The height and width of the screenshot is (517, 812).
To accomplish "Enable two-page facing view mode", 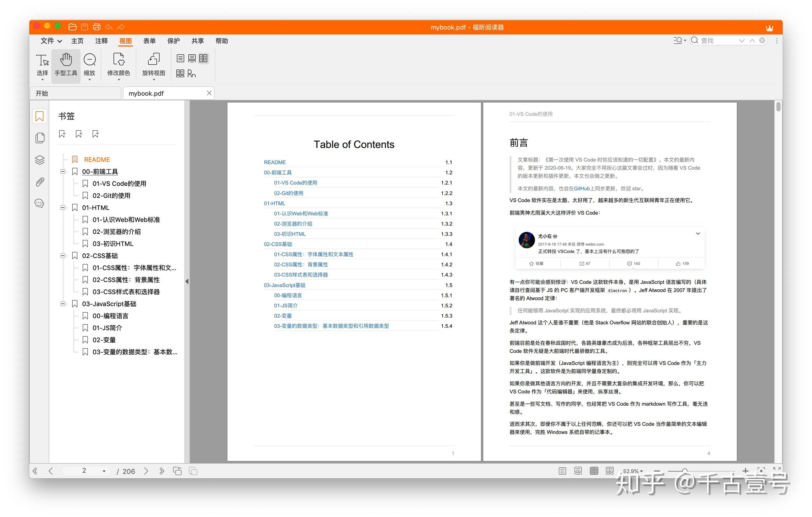I will [594, 471].
